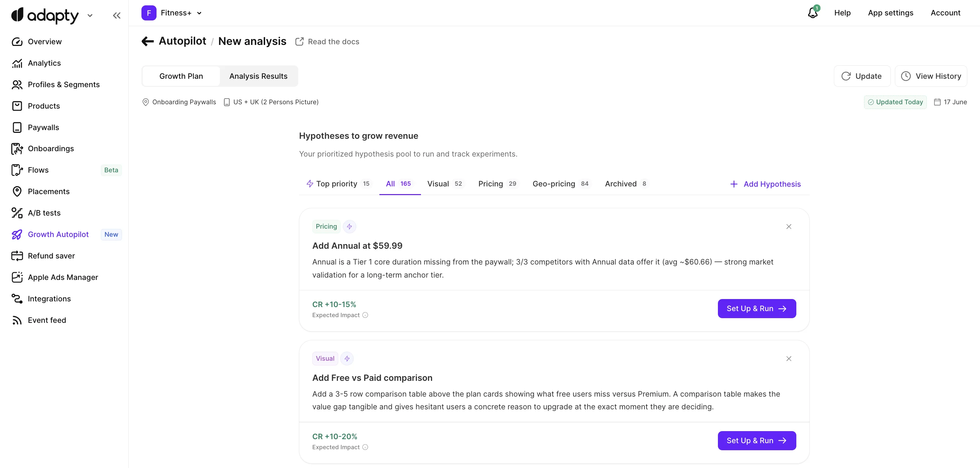Show Expected Impact info for CR +10-15%
Image resolution: width=980 pixels, height=468 pixels.
[x=365, y=315]
